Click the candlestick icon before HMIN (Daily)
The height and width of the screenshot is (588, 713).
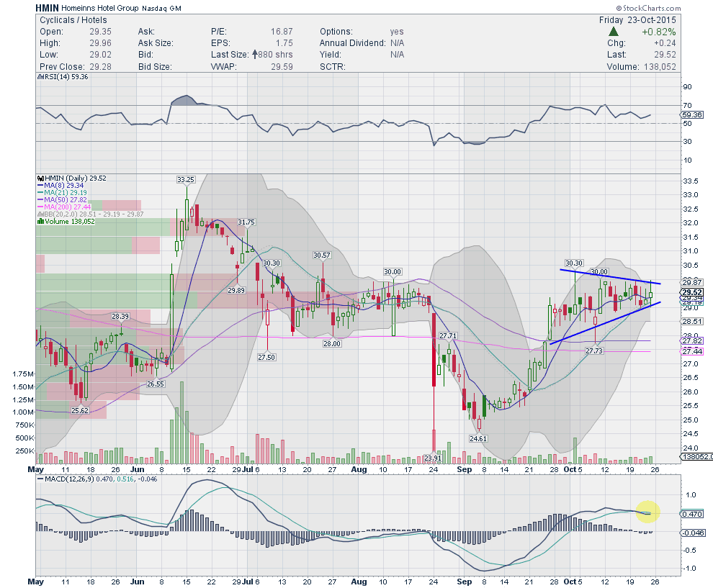point(40,178)
